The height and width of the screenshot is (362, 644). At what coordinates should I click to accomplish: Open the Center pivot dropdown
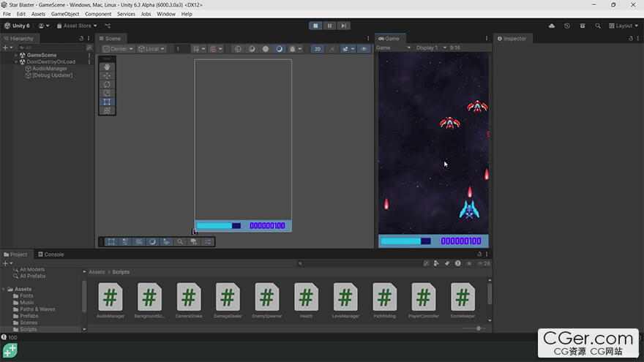click(x=119, y=49)
